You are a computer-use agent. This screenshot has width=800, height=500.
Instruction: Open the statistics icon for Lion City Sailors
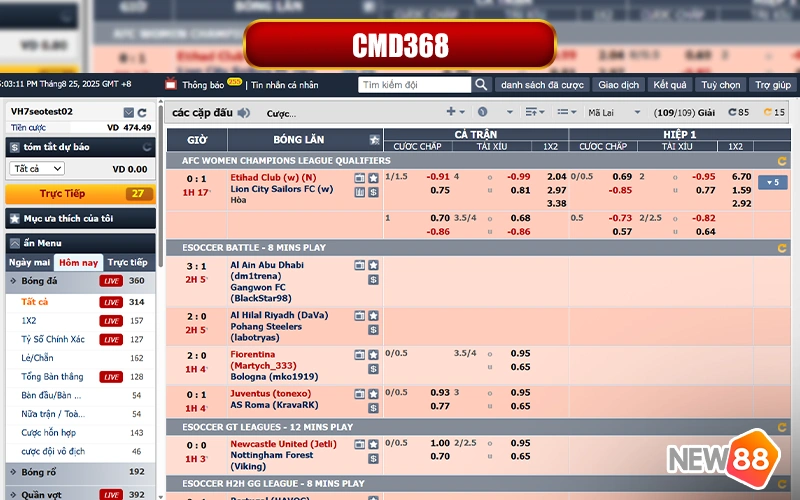point(360,192)
